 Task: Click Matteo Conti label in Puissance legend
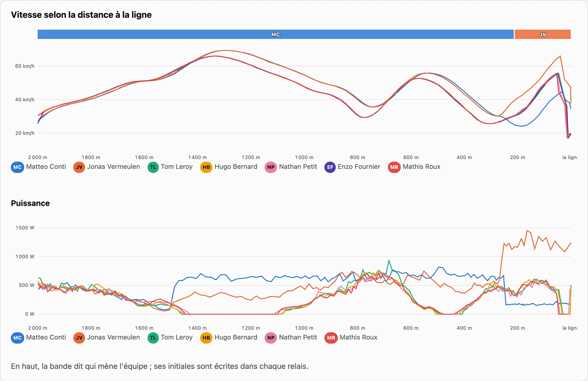click(46, 337)
